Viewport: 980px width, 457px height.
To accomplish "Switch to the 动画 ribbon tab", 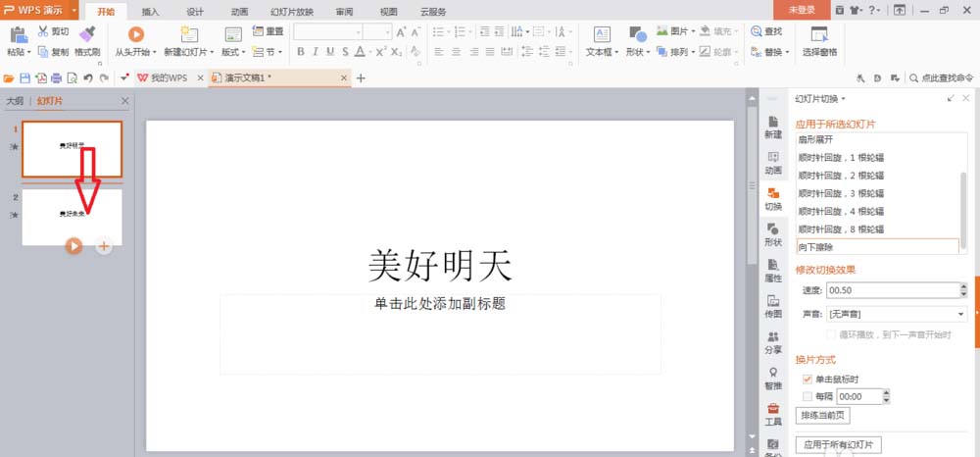I will pyautogui.click(x=239, y=12).
